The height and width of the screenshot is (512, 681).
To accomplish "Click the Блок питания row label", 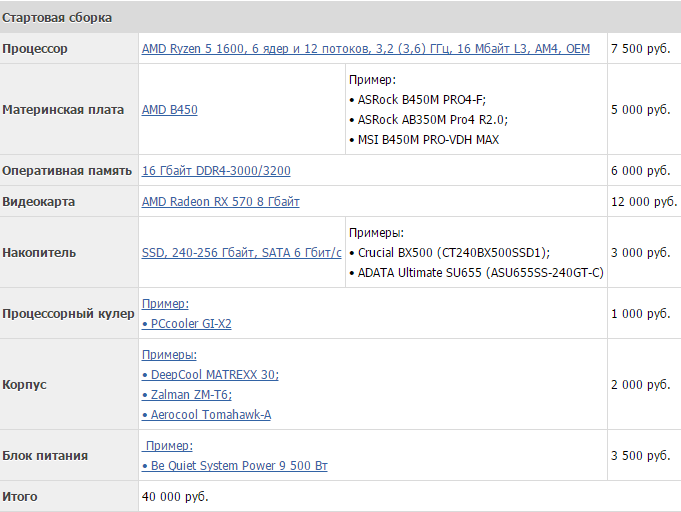I will (45, 456).
